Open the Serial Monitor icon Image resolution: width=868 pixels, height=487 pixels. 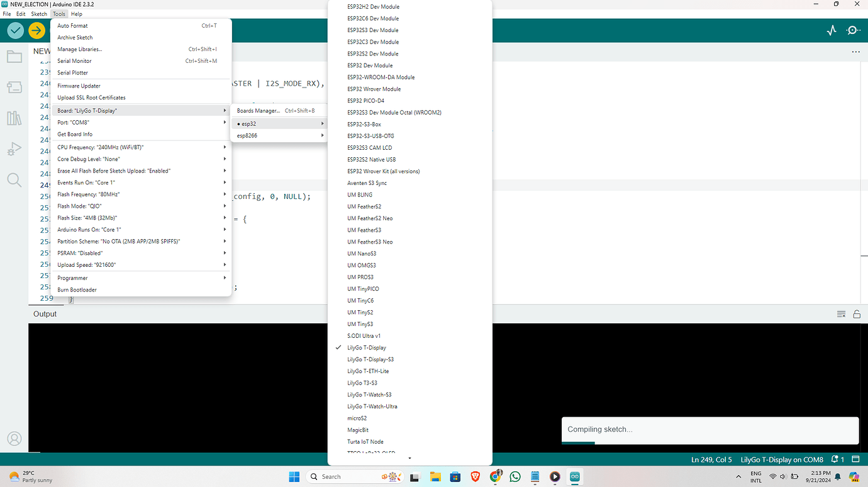pos(853,30)
